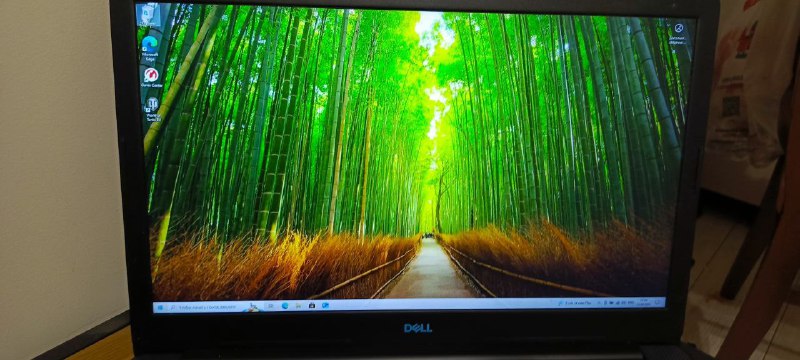Open the Wargaming Game Center shortcut
800x360 pixels.
tap(152, 78)
